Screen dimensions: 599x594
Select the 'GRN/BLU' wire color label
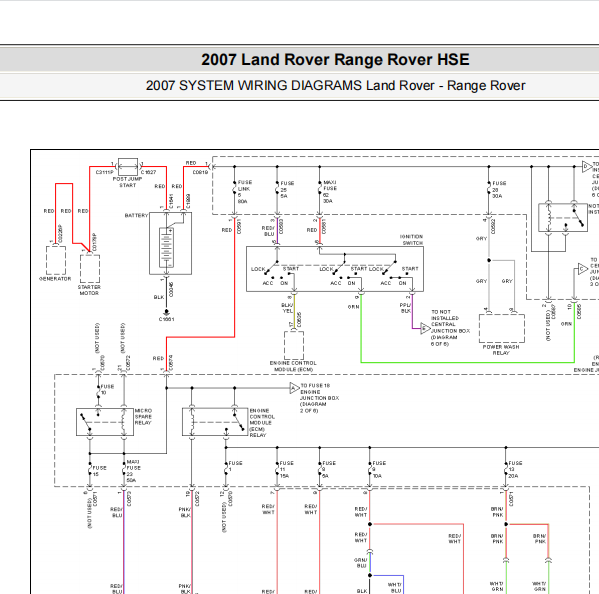pyautogui.click(x=361, y=563)
